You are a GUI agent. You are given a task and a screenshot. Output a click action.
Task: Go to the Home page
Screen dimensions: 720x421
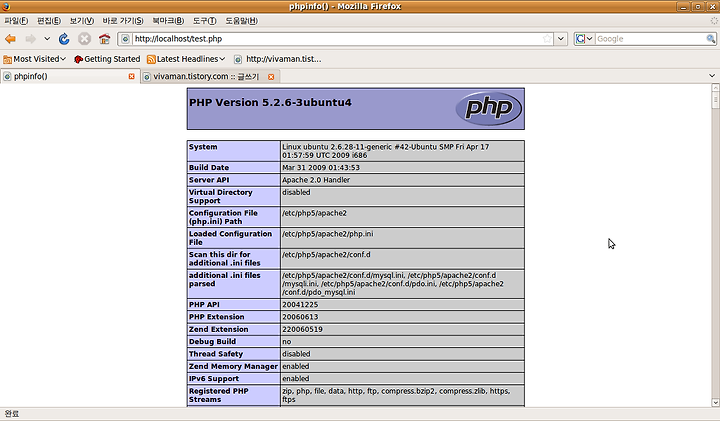click(x=105, y=39)
